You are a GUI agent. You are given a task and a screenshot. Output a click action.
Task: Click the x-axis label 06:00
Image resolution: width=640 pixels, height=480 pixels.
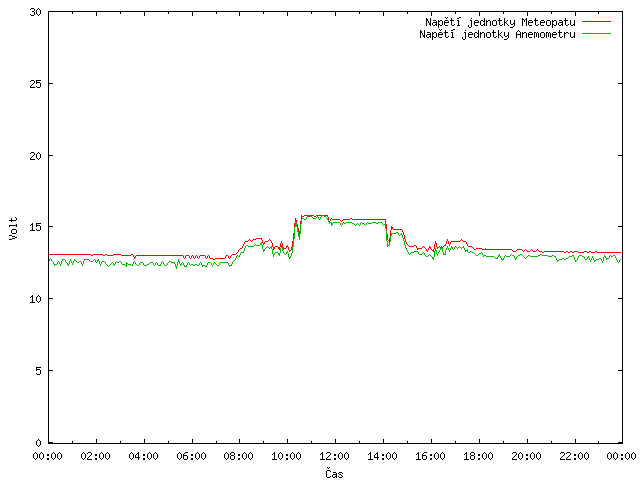pos(191,456)
